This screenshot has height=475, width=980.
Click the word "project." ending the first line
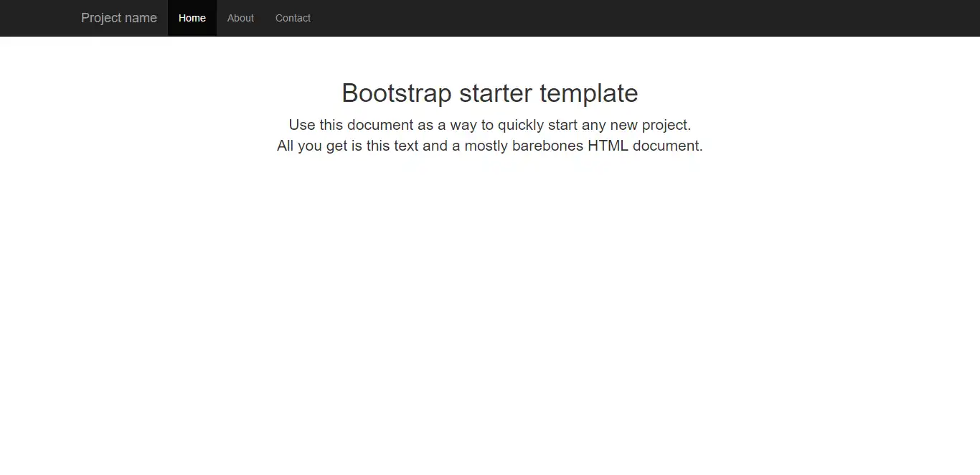(666, 125)
